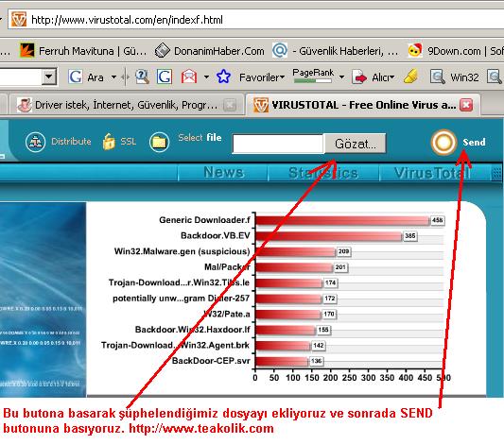
Task: Click the Backdoor.VB.EV chart label
Action: [x=216, y=235]
